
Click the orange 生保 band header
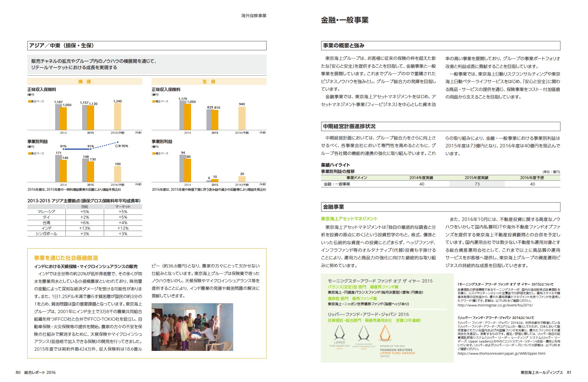click(209, 81)
